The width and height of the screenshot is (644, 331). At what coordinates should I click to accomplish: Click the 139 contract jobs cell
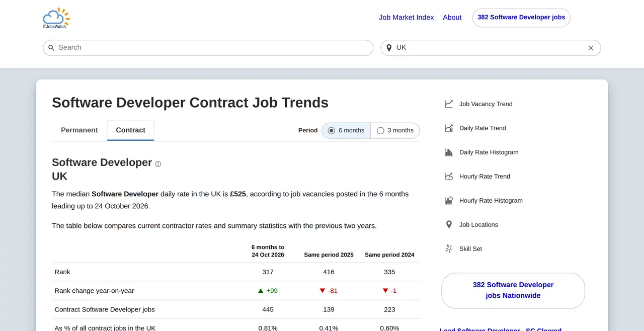pyautogui.click(x=329, y=310)
